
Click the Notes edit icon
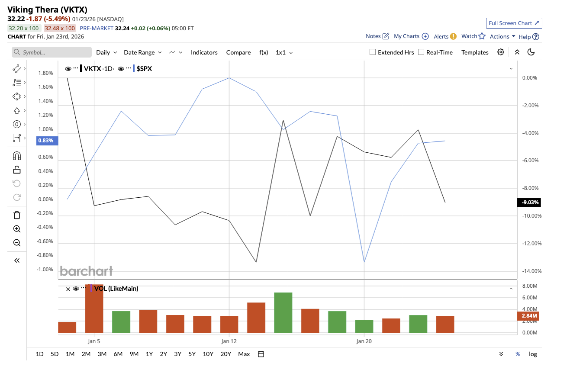(x=386, y=36)
